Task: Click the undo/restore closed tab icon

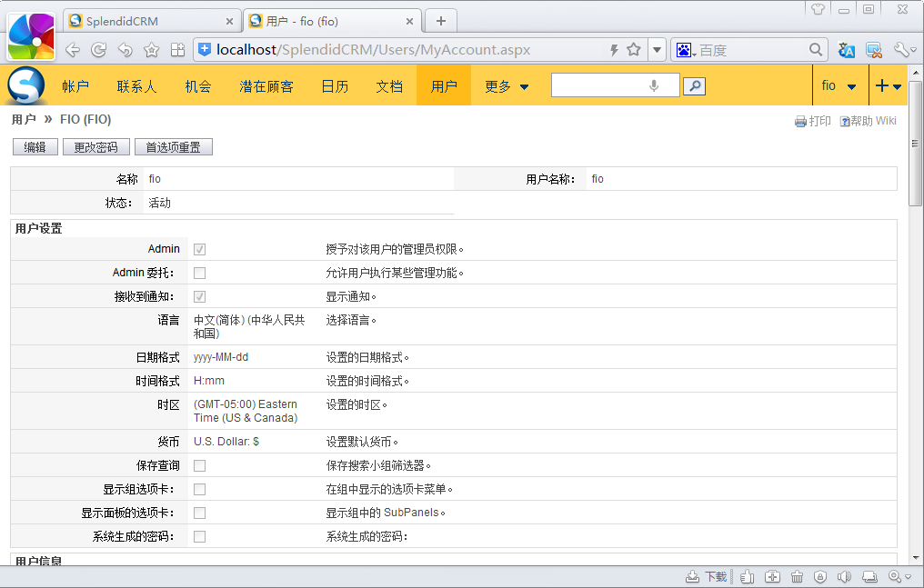Action: coord(125,50)
